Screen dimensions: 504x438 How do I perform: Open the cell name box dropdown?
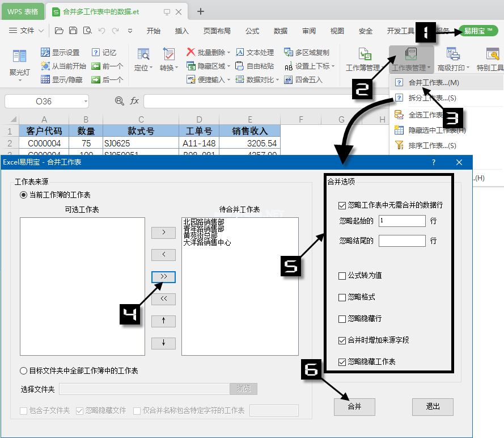click(85, 102)
